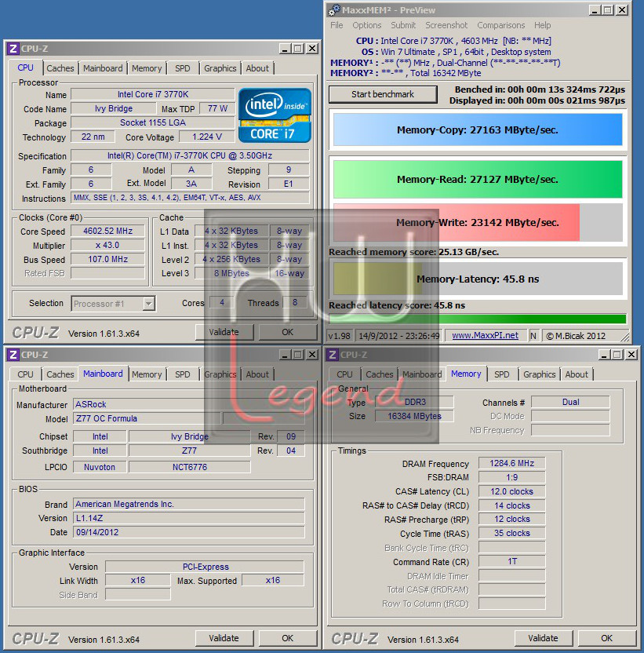Open the CPU tab in the Memory CPU-Z window
The width and height of the screenshot is (644, 653).
point(344,374)
